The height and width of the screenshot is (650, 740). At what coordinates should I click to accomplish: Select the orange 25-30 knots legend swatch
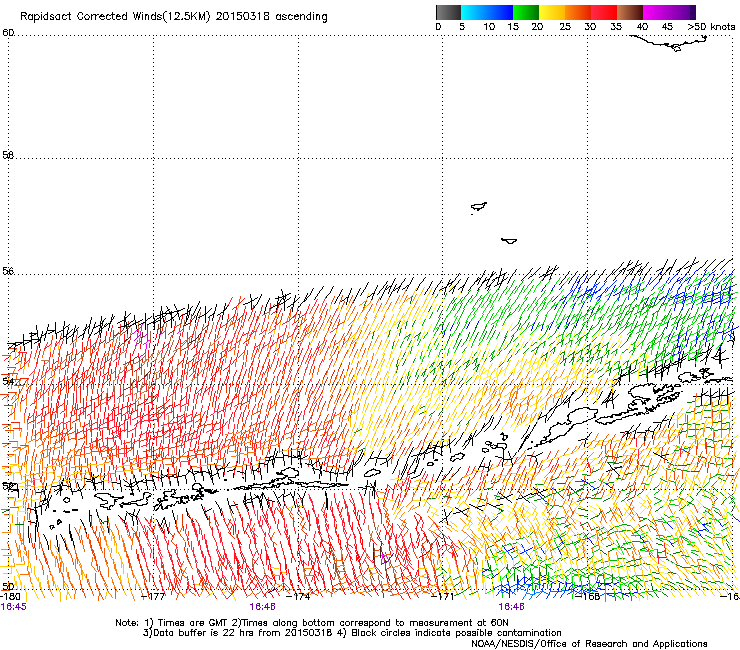click(x=578, y=12)
